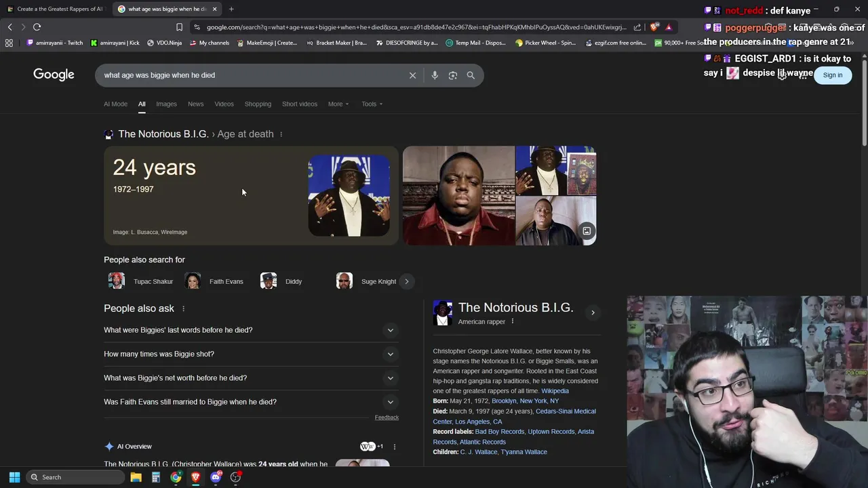Screen dimensions: 868x488
Task: Open the large Biggie red-background portrait
Action: [x=458, y=195]
